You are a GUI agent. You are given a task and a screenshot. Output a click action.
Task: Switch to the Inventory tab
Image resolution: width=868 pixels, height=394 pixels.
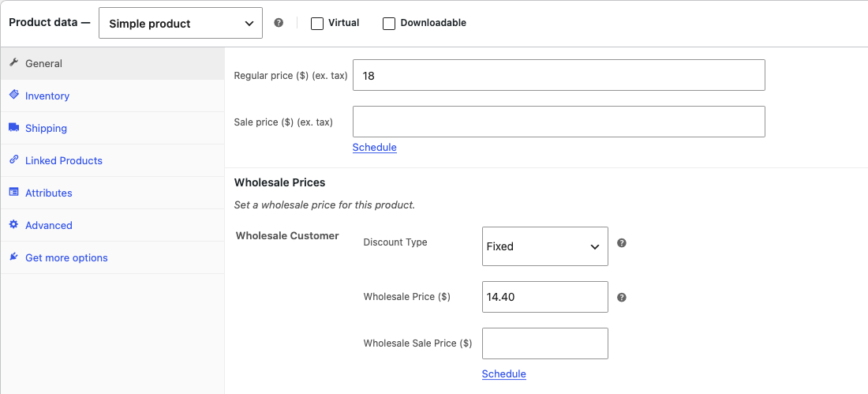tap(112, 96)
